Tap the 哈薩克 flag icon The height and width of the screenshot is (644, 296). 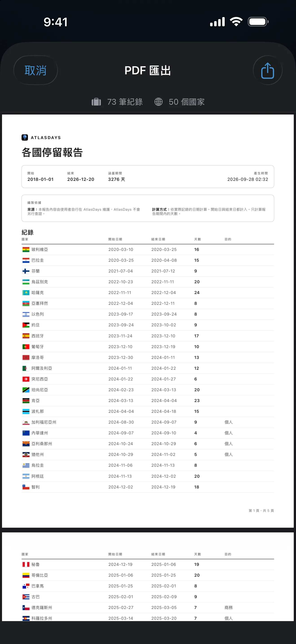[x=26, y=293]
